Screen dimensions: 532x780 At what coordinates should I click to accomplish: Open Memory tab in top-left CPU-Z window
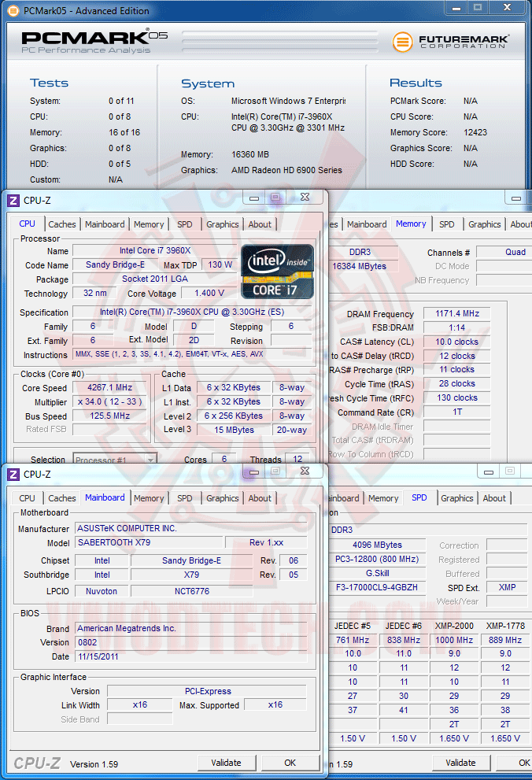(x=149, y=224)
